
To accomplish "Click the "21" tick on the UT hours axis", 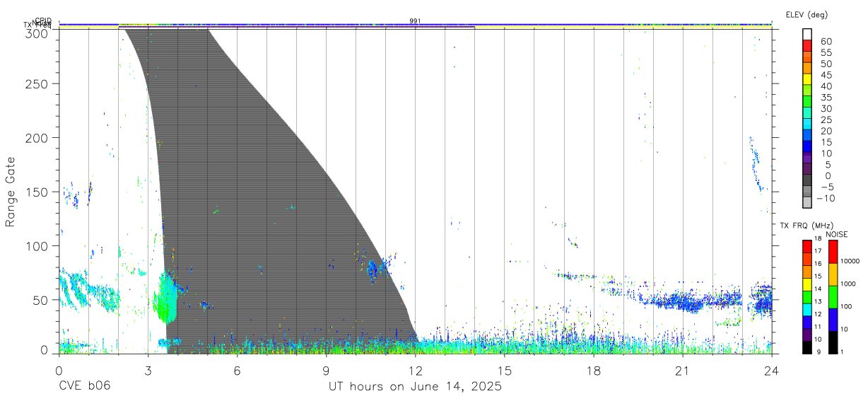I will pyautogui.click(x=682, y=370).
